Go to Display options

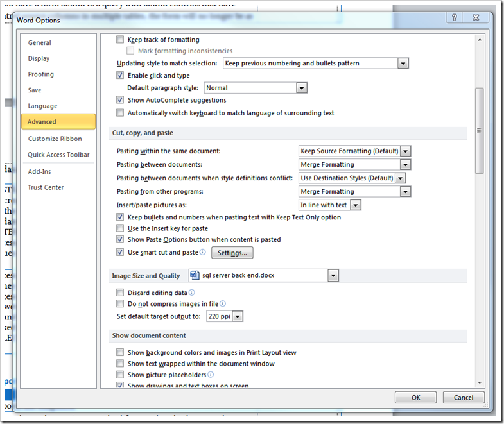click(x=58, y=58)
